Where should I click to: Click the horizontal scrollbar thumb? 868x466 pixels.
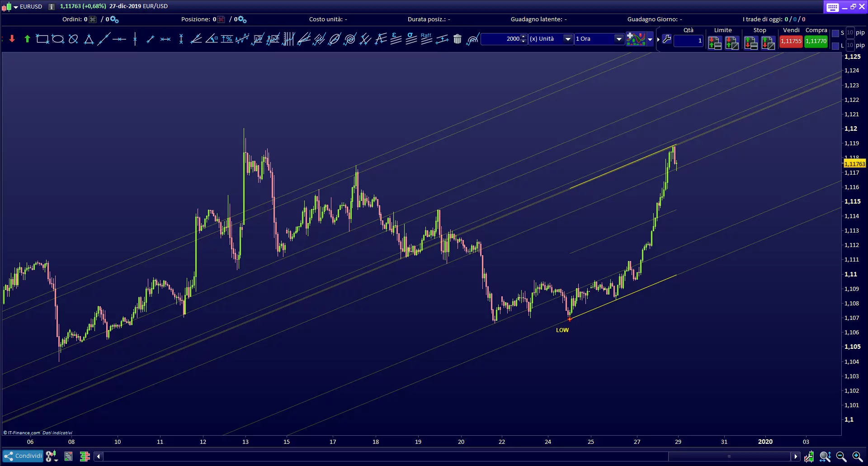(729, 456)
